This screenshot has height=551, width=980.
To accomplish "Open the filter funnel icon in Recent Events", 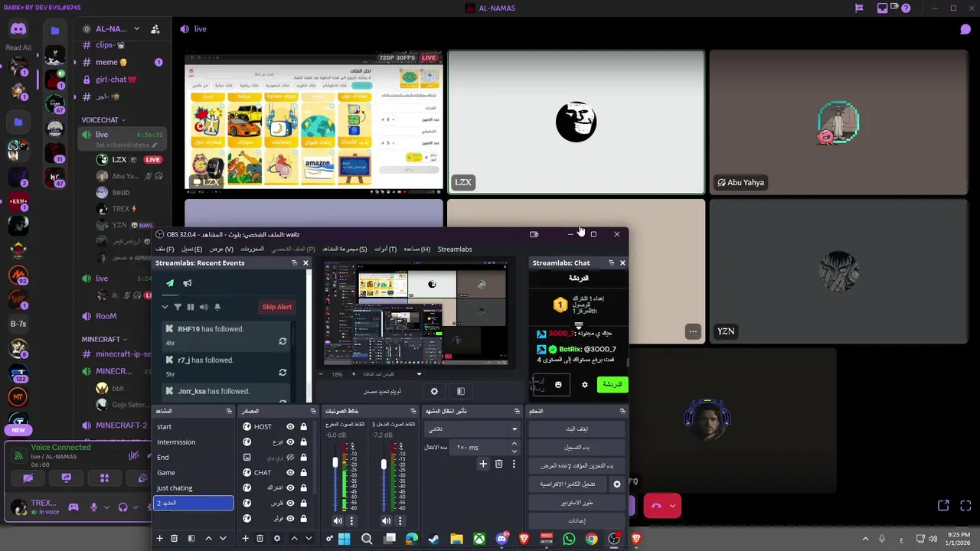I will tap(178, 307).
